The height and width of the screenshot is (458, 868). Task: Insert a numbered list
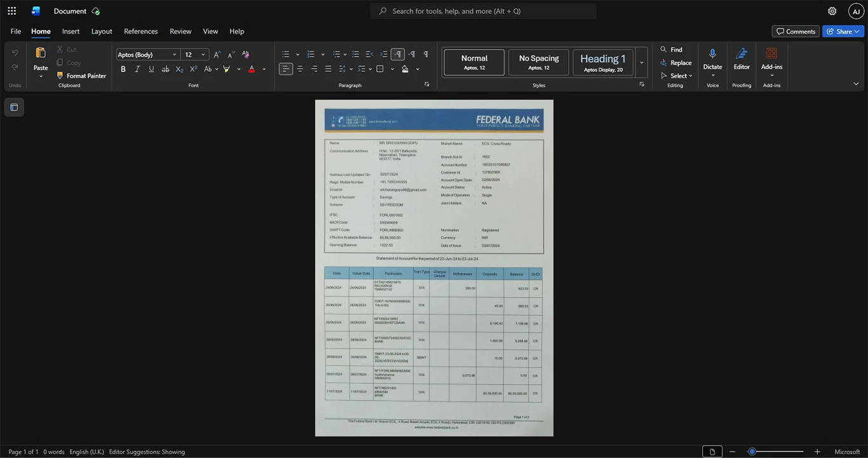point(311,55)
